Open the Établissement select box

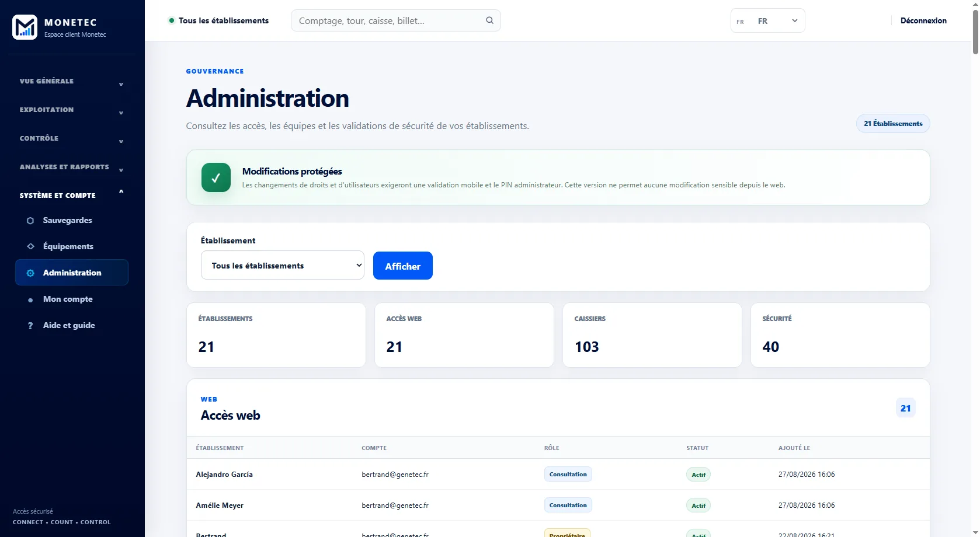(283, 265)
